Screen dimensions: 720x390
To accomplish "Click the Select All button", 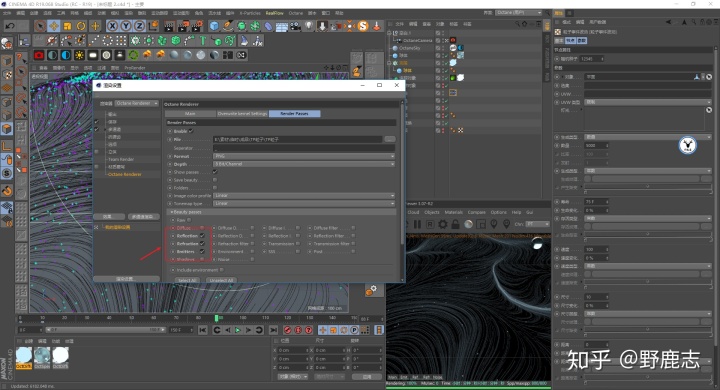I will tap(187, 280).
